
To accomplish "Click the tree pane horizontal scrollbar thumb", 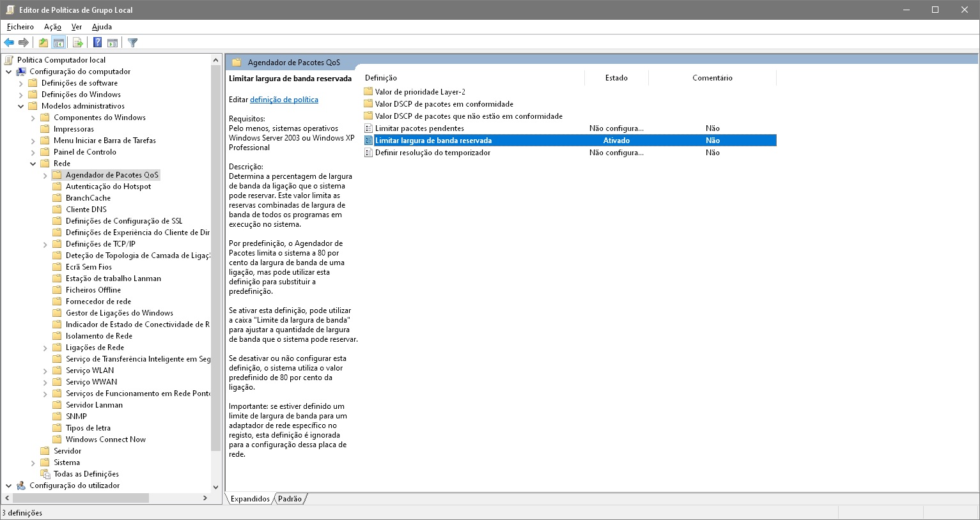I will (81, 498).
